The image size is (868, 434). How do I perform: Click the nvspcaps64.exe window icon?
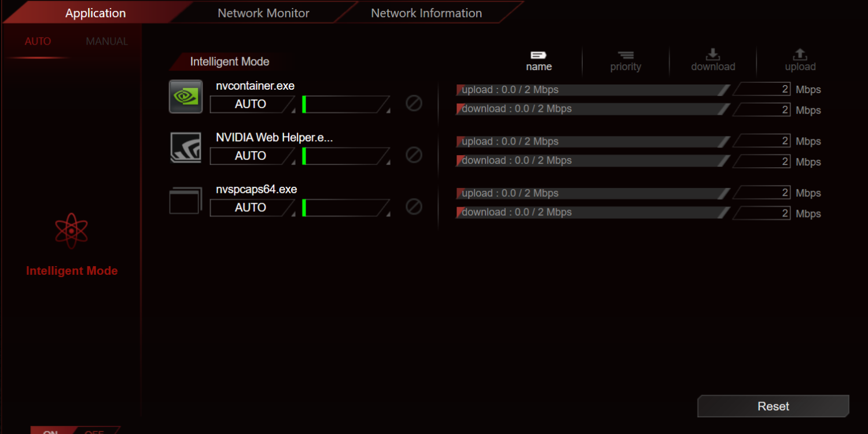point(186,200)
